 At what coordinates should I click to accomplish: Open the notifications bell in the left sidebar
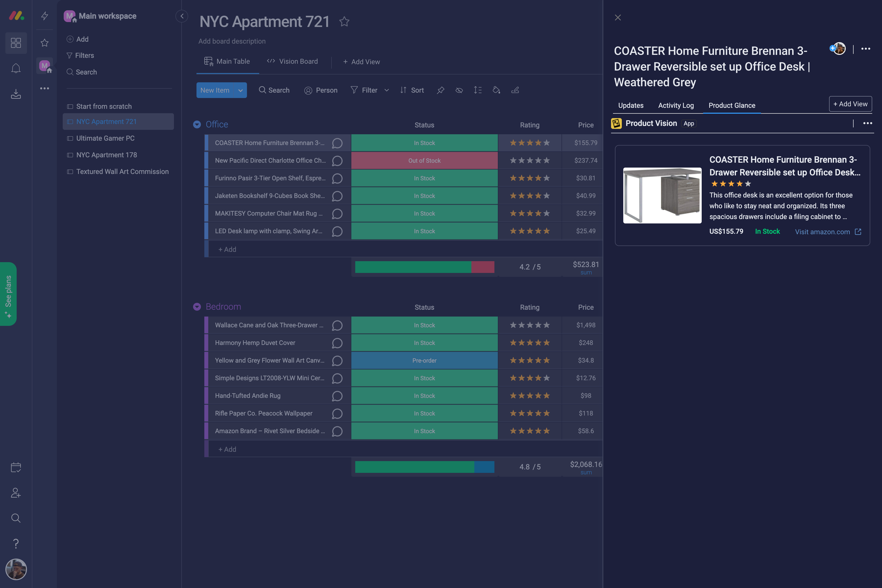point(16,68)
